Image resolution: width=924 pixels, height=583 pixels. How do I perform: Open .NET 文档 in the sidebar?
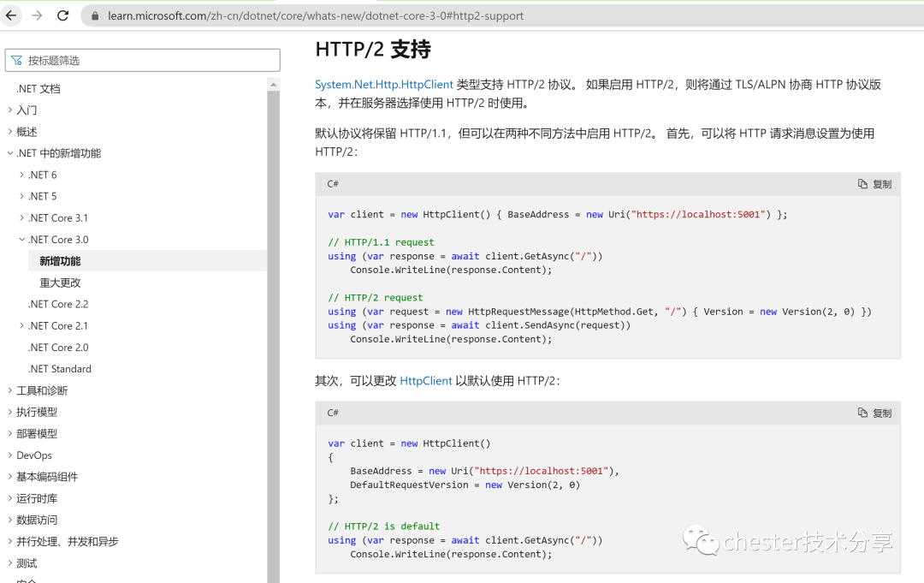[x=38, y=88]
